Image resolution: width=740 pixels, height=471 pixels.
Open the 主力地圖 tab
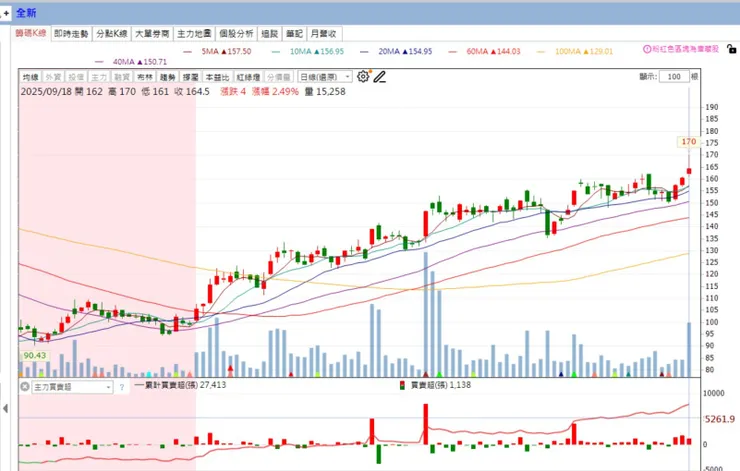coord(194,34)
